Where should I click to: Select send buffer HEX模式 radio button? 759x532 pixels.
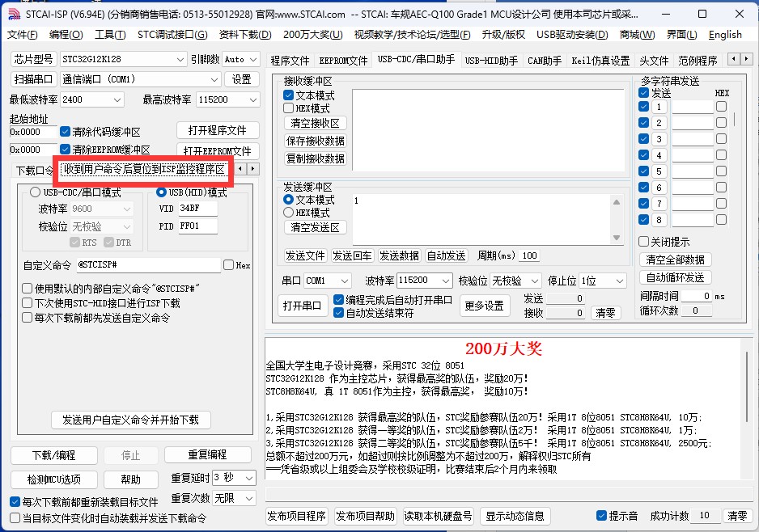coord(289,213)
